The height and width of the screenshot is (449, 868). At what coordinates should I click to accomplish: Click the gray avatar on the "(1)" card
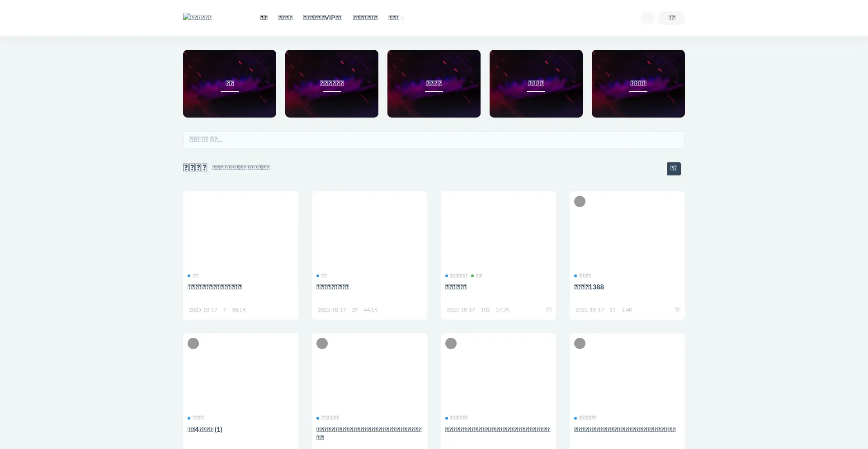point(193,344)
